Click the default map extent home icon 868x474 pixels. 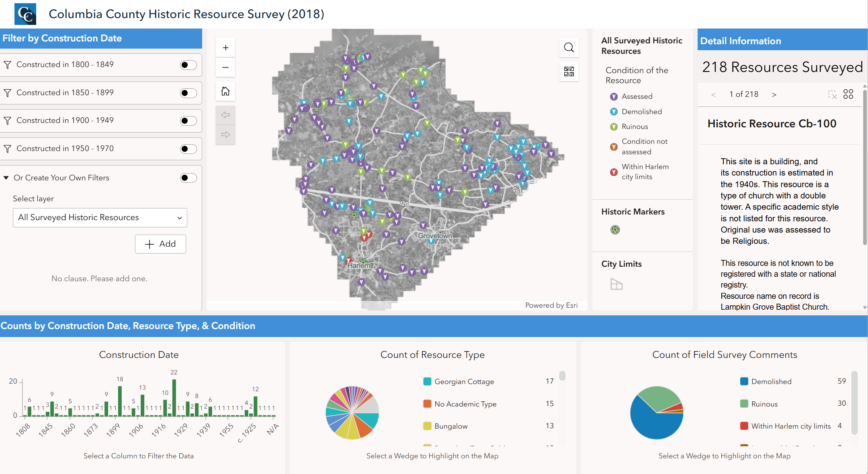[x=225, y=91]
